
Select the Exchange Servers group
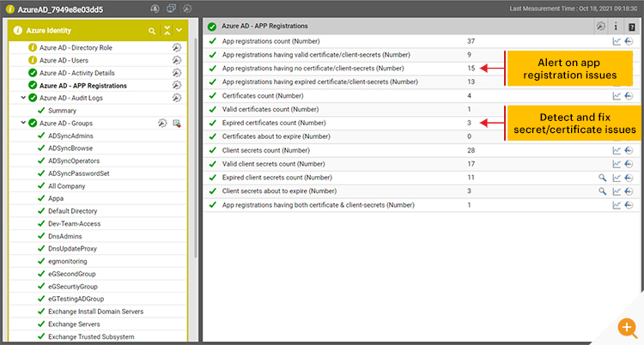[x=74, y=324]
